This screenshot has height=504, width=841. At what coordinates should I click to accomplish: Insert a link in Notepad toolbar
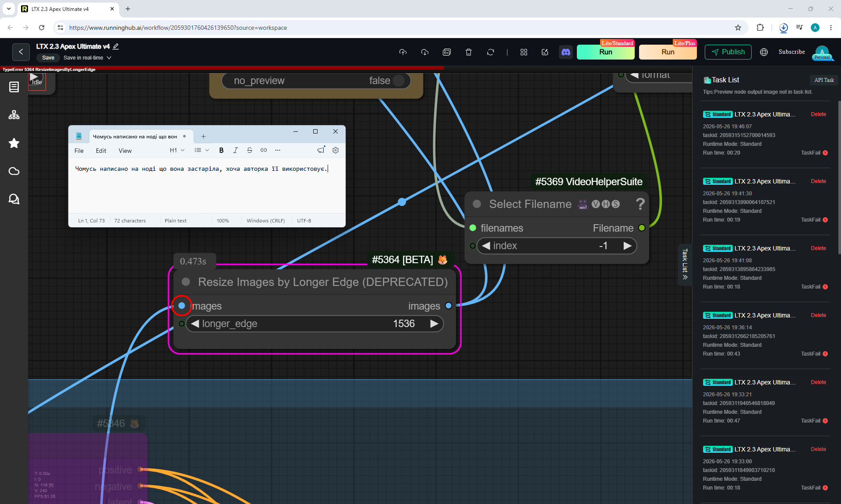[264, 150]
